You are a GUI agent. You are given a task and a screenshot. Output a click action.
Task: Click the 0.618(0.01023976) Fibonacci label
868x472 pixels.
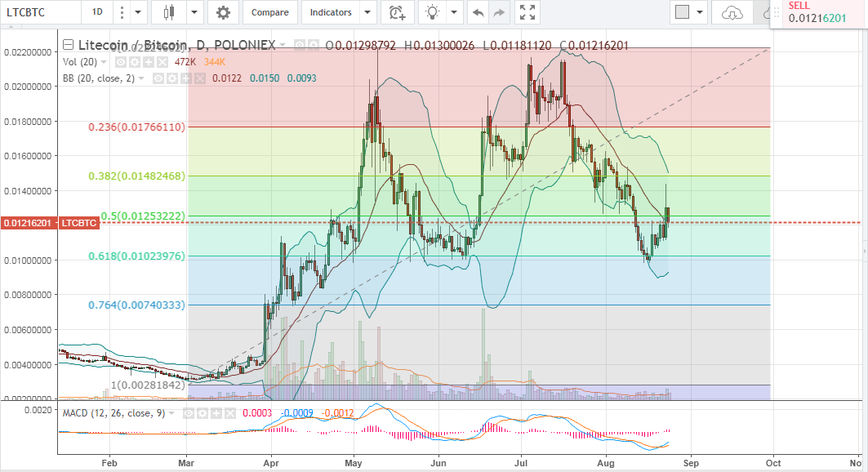[136, 256]
